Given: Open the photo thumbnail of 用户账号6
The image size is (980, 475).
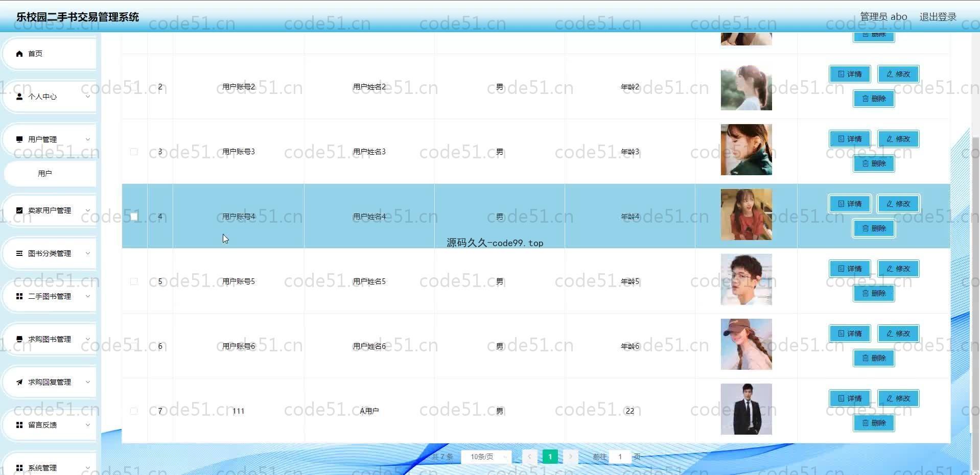Looking at the screenshot, I should click(746, 344).
